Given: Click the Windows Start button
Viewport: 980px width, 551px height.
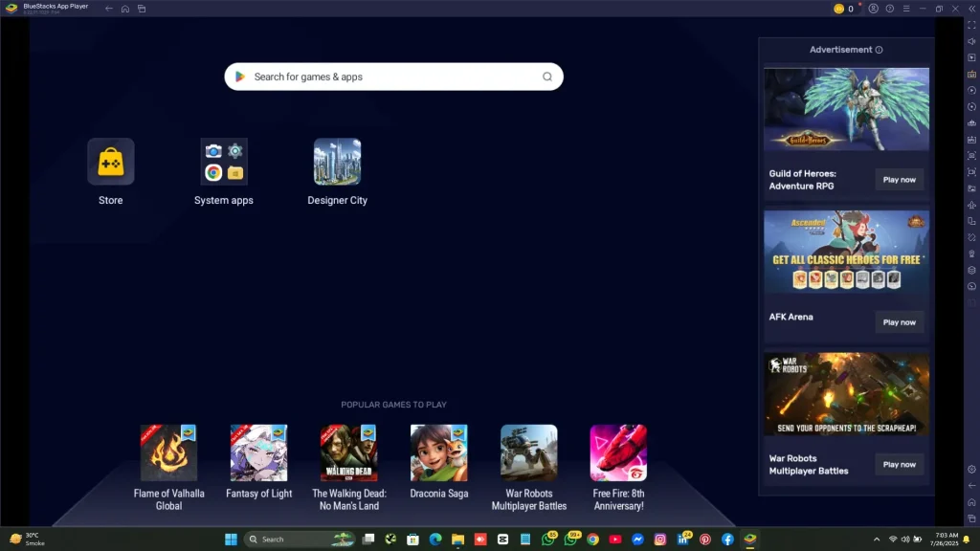Looking at the screenshot, I should 231,540.
